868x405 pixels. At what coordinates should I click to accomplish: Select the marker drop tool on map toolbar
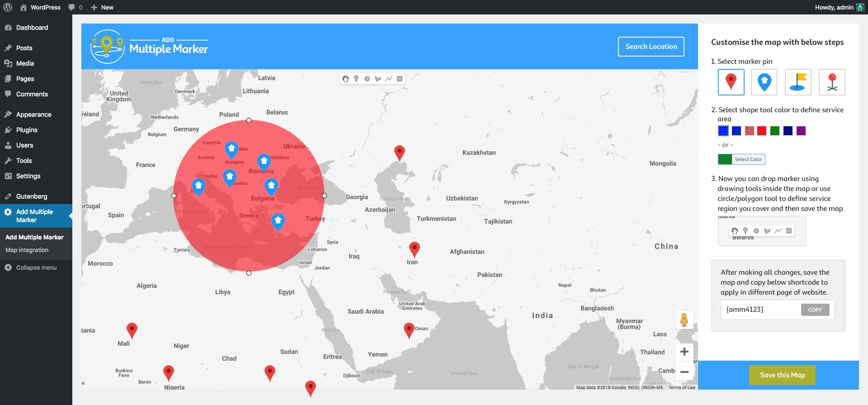click(x=356, y=79)
